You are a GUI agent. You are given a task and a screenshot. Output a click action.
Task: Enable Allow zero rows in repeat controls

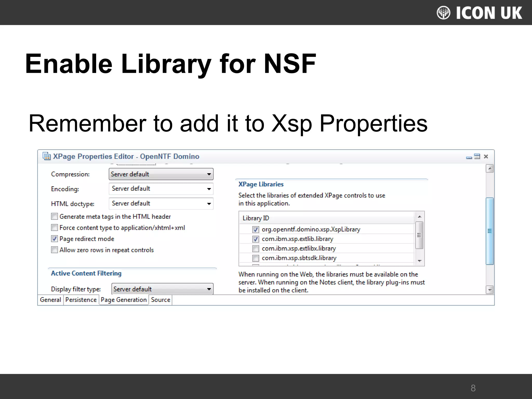(x=54, y=250)
